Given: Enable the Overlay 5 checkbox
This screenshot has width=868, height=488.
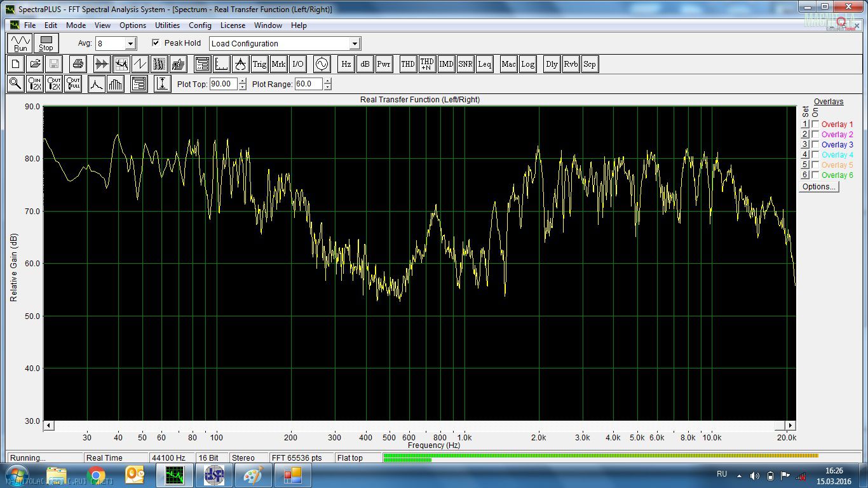Looking at the screenshot, I should pos(816,165).
